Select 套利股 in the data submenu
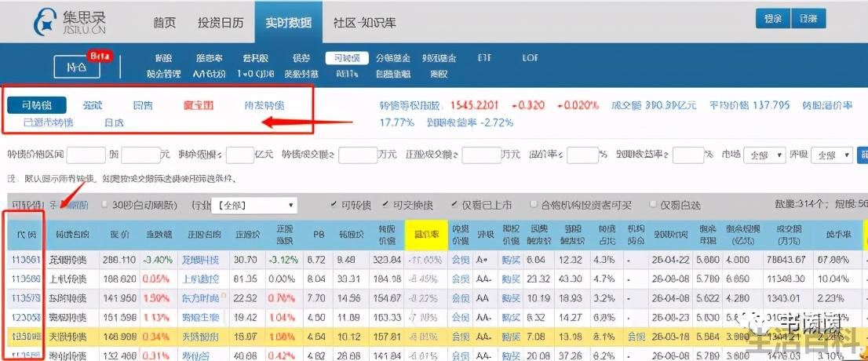868x361 pixels. [255, 57]
